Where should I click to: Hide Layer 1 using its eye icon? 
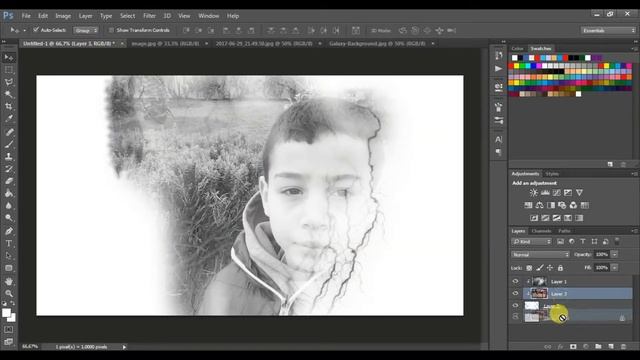pos(515,281)
